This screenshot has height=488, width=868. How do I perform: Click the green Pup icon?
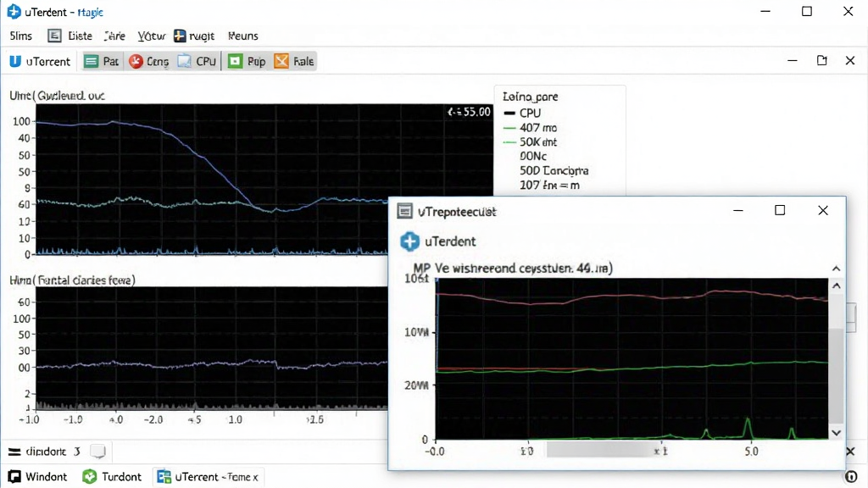click(236, 61)
